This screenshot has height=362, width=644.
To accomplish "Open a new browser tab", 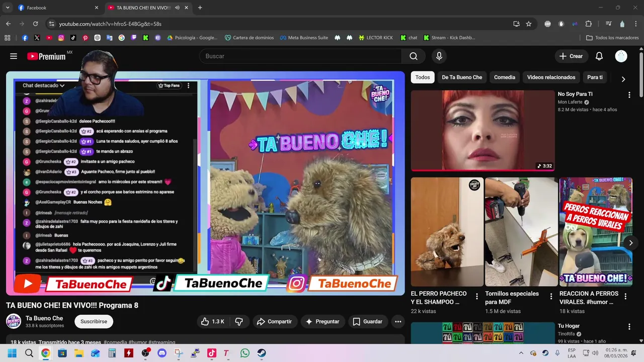I will tap(200, 8).
